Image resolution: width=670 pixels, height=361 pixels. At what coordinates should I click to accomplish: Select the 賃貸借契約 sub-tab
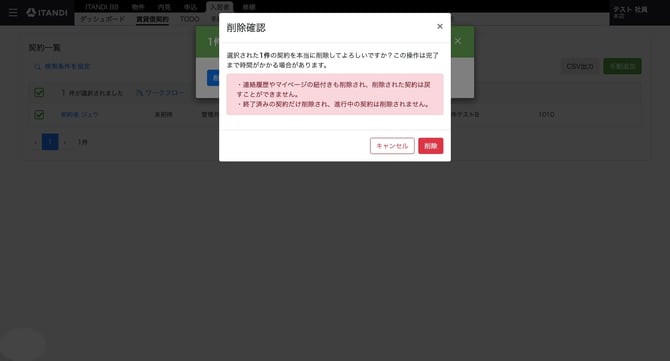tap(153, 19)
